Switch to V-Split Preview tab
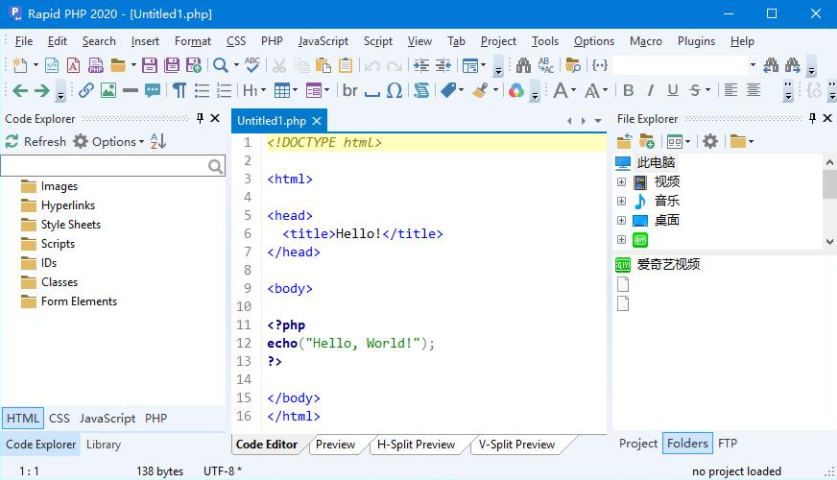This screenshot has height=480, width=837. tap(517, 444)
